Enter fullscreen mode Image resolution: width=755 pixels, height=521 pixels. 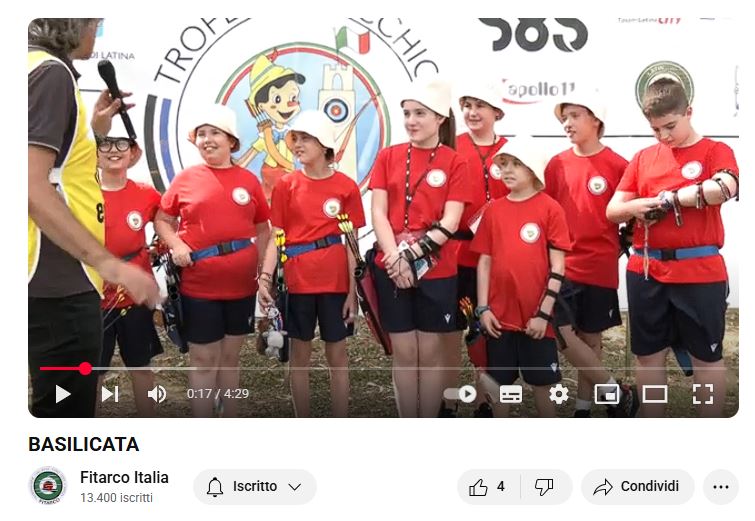pos(703,394)
